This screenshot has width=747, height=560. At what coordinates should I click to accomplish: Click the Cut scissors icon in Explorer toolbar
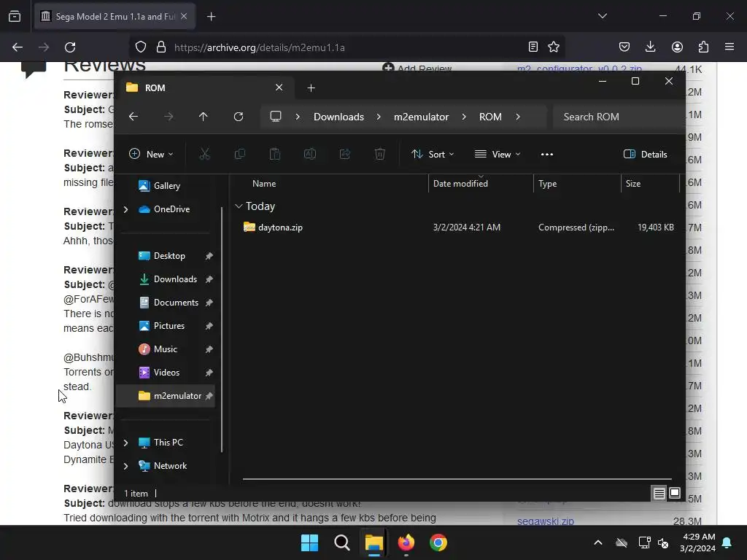(204, 154)
